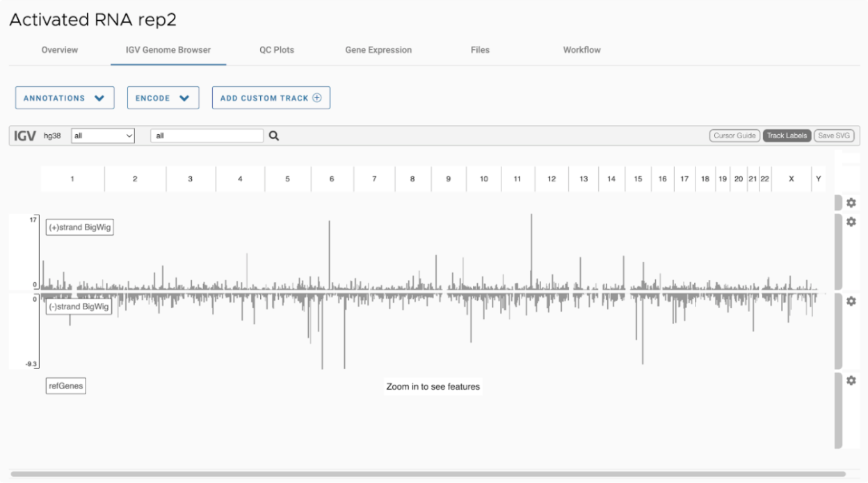Viewport: 868px width, 483px height.
Task: Open settings gear for (-)strand BigWig track
Action: coord(851,301)
